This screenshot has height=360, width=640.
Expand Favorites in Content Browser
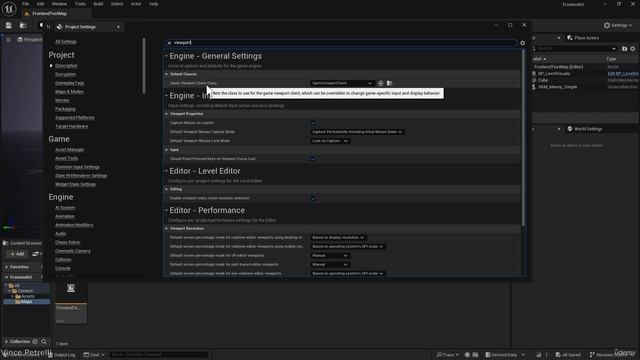tap(7, 267)
